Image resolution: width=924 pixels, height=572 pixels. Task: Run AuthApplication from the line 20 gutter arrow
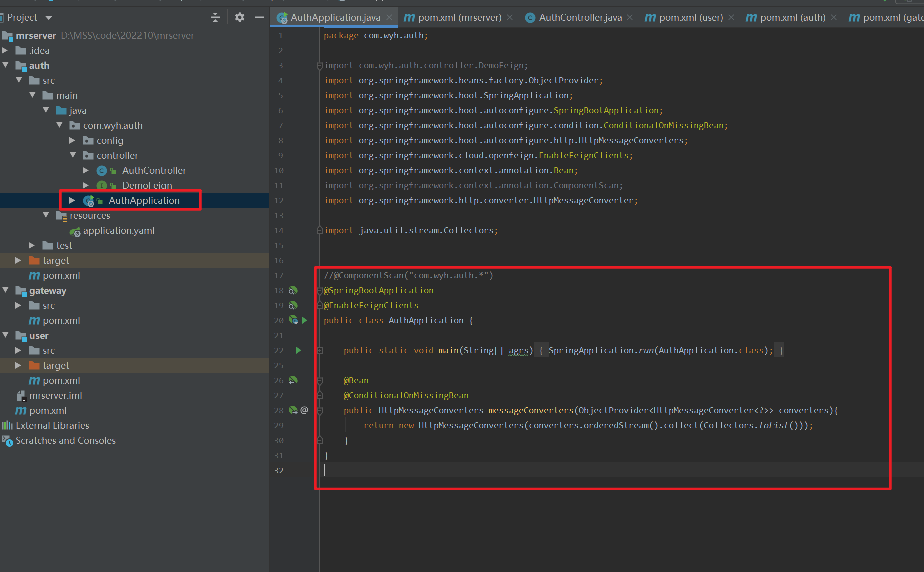point(304,320)
